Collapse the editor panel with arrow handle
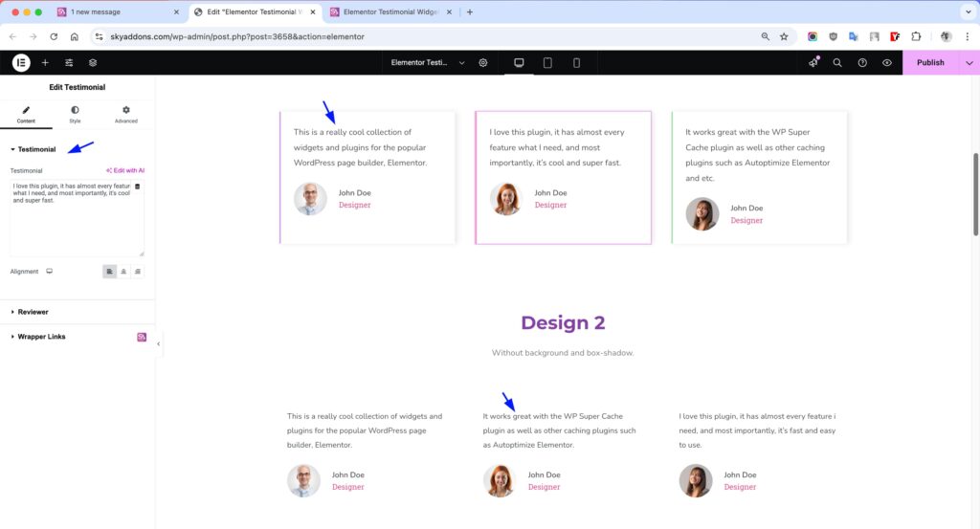 [x=158, y=343]
